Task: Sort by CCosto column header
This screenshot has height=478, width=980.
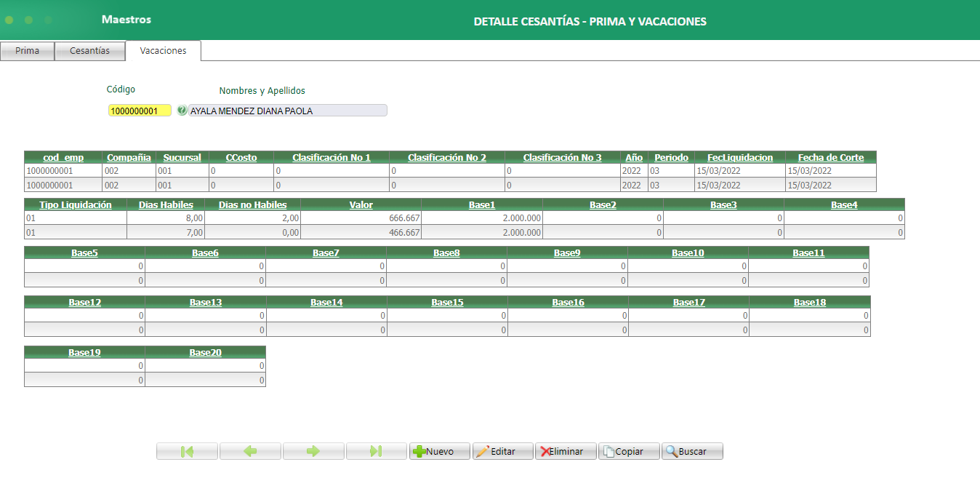Action: [x=241, y=157]
